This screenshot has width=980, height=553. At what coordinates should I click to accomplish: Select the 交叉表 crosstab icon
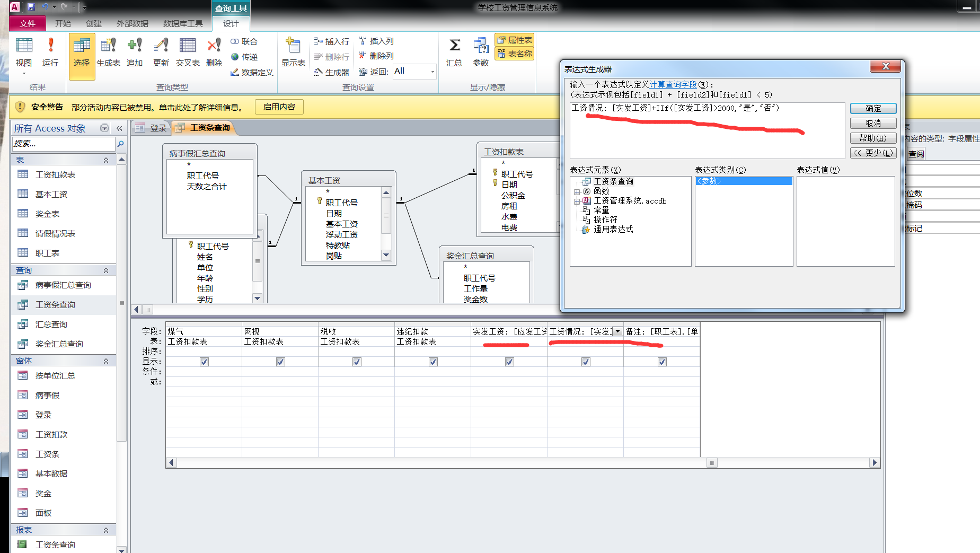point(188,53)
